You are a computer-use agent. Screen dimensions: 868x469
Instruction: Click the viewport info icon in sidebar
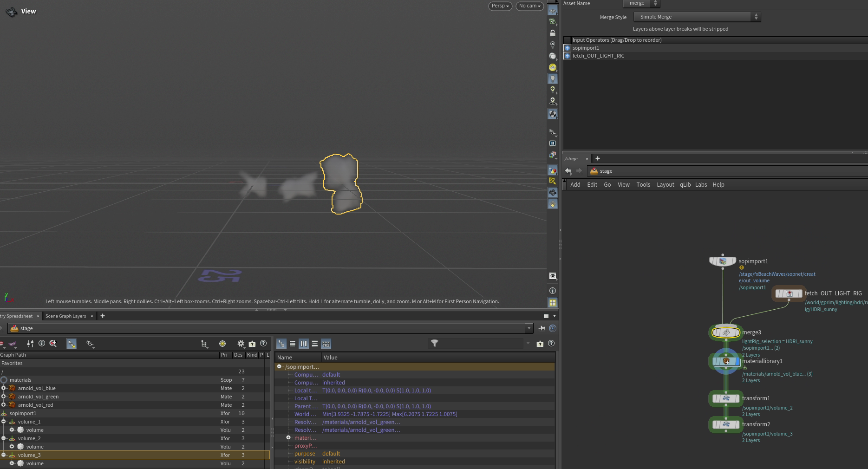click(x=552, y=291)
